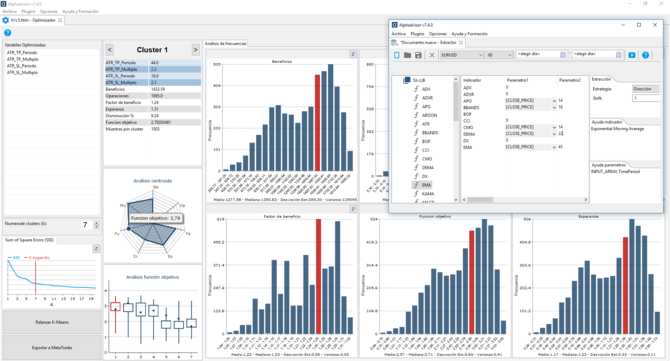Open Opciones menu in main window
Screen dimensions: 670x361
49,12
